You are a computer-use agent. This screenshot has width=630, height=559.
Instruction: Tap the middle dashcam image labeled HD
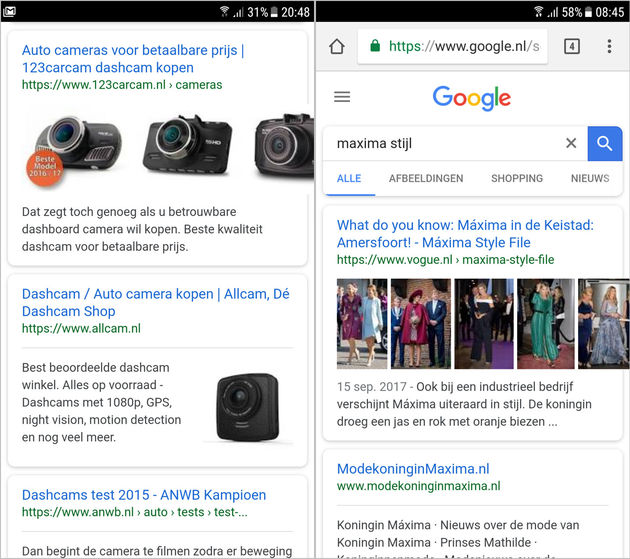click(x=187, y=145)
